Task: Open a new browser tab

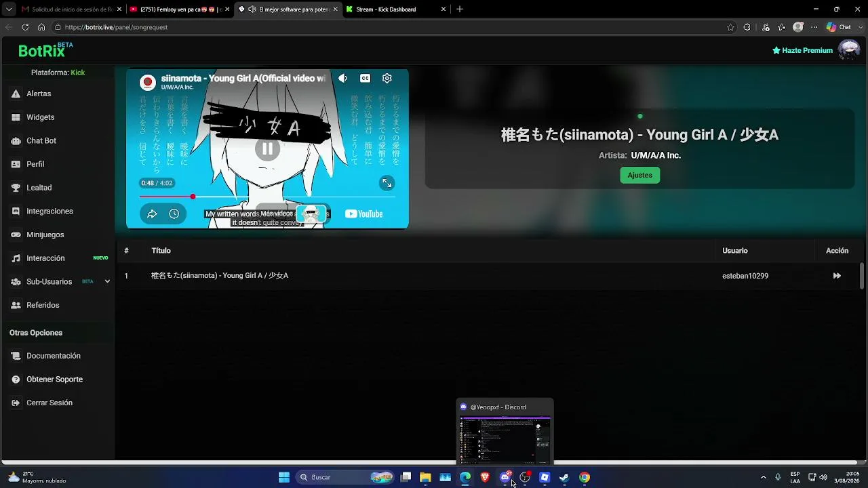Action: [x=460, y=9]
